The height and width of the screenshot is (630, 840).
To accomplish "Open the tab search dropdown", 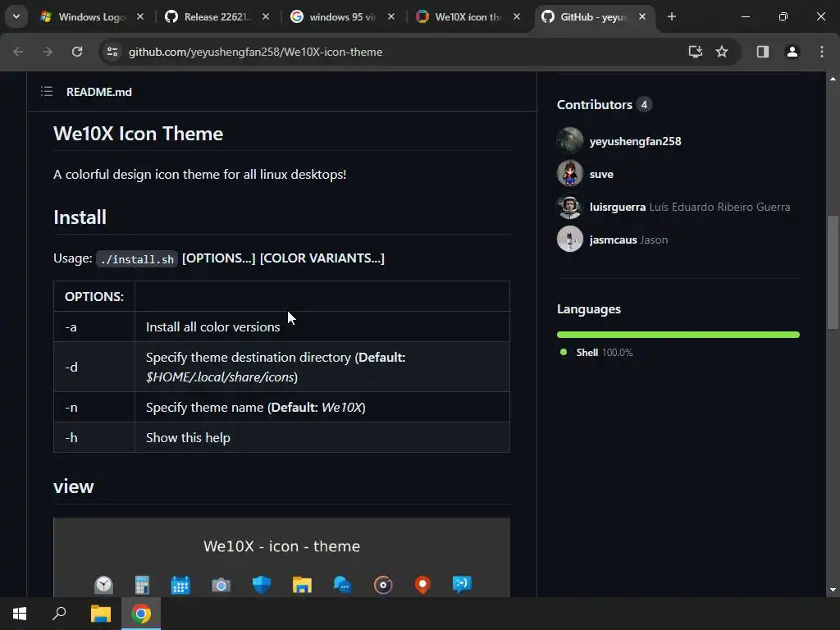I will (16, 16).
